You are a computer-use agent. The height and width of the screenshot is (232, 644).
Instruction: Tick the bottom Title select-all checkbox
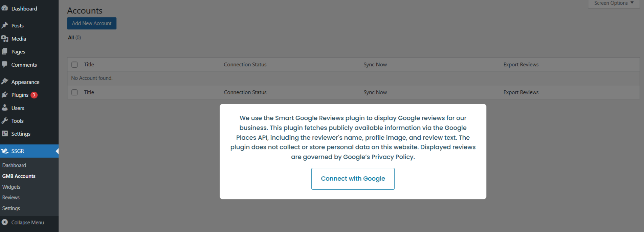click(75, 92)
